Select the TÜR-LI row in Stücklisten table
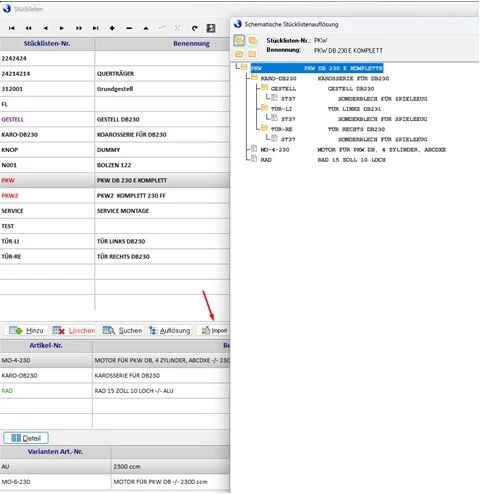 115,241
